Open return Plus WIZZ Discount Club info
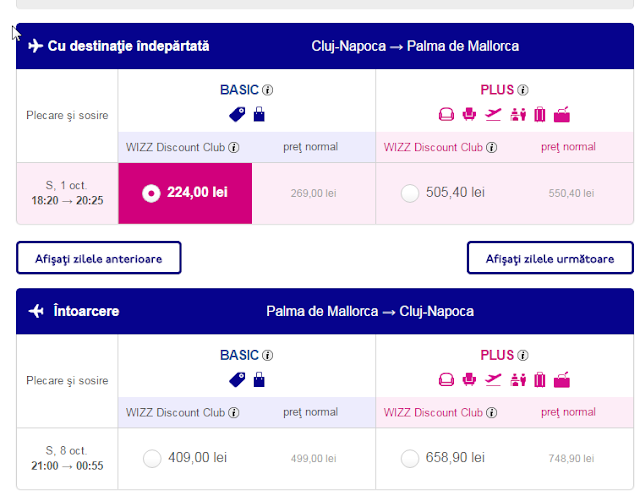The image size is (640, 501). point(491,412)
